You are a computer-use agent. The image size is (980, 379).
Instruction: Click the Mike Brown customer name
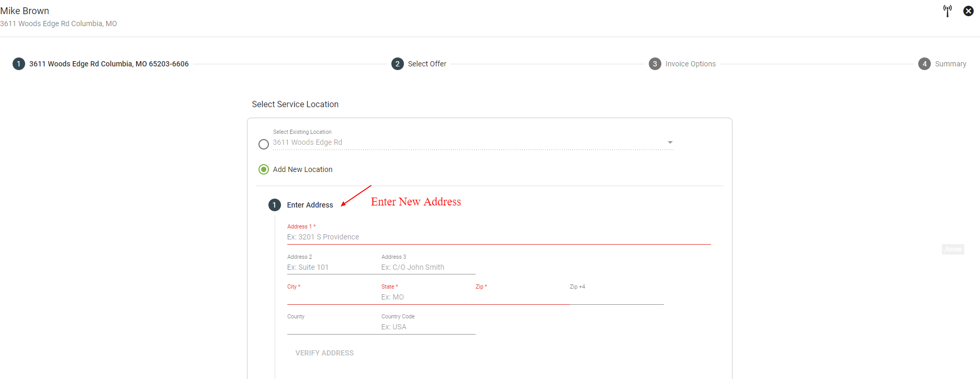click(x=25, y=11)
